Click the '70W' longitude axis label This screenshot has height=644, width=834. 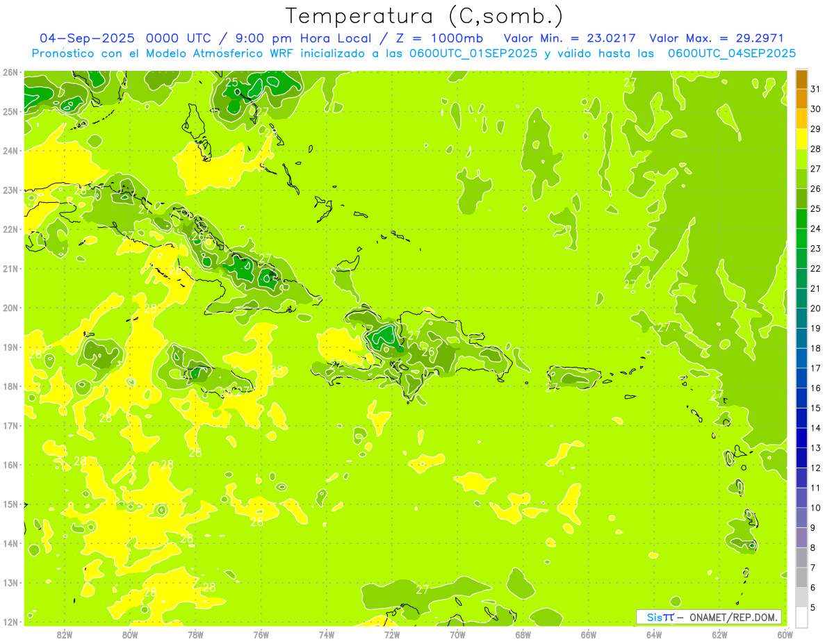point(457,634)
